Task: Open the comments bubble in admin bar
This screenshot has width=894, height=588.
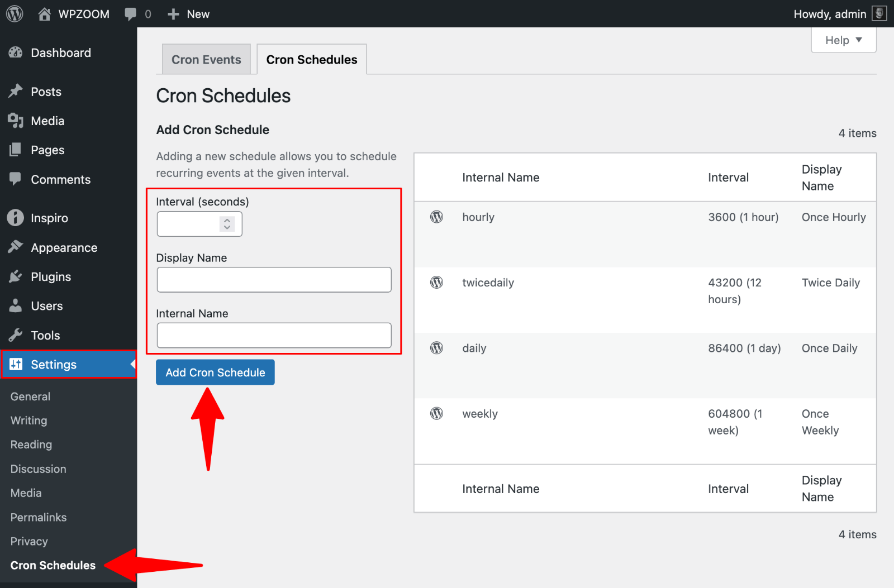Action: [131, 14]
